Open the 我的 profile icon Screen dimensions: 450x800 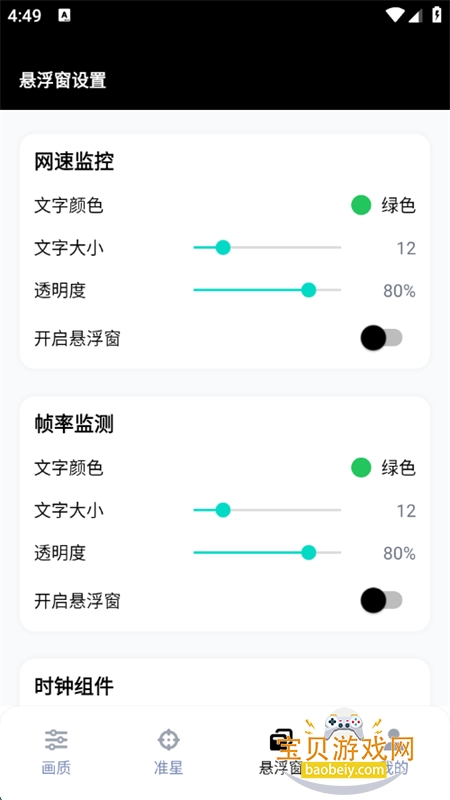(393, 739)
